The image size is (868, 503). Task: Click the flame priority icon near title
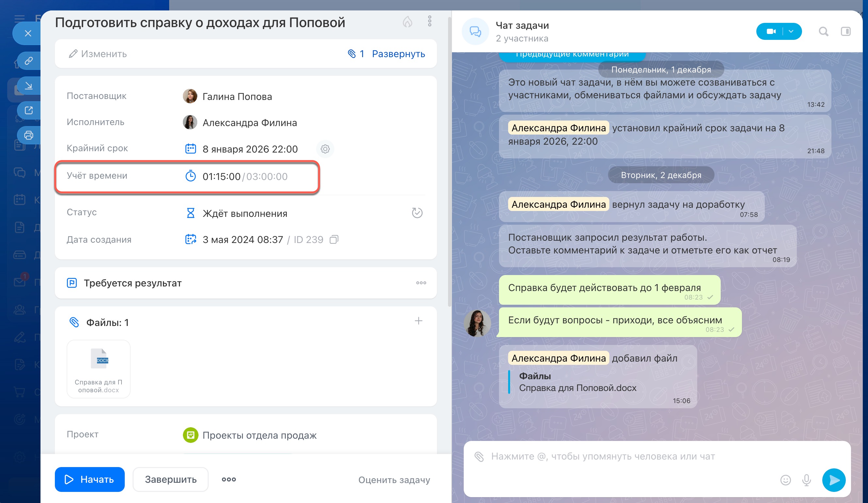pyautogui.click(x=408, y=22)
